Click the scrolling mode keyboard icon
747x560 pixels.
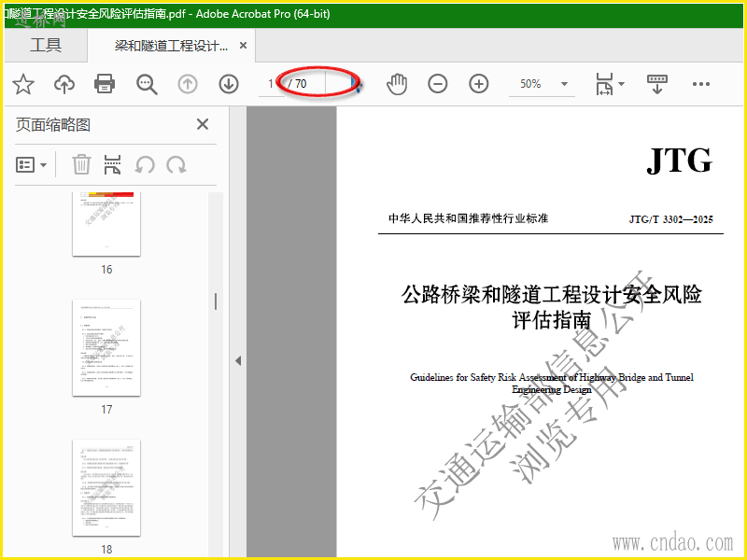click(657, 84)
